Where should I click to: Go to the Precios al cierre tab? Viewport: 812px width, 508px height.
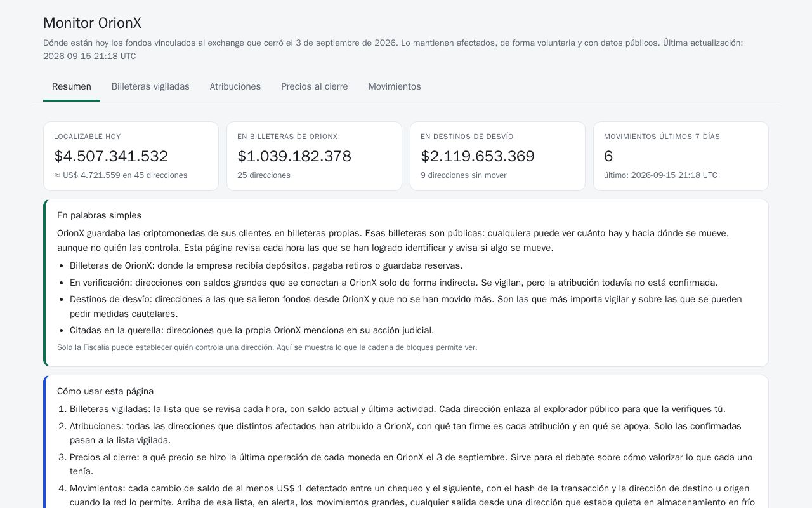315,87
